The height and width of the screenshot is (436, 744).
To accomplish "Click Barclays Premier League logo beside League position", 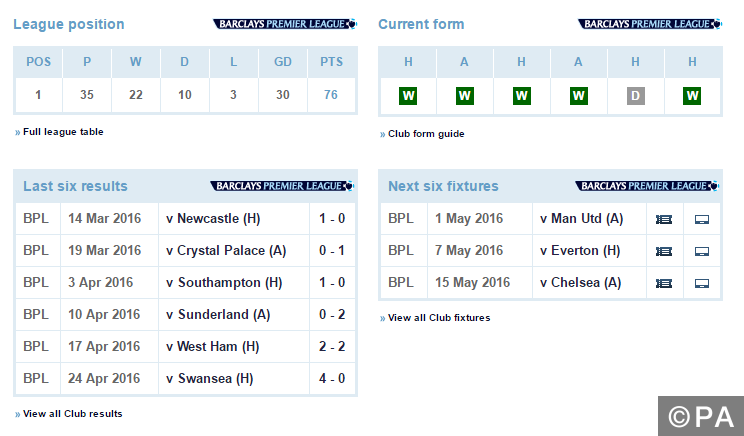I will tap(285, 24).
